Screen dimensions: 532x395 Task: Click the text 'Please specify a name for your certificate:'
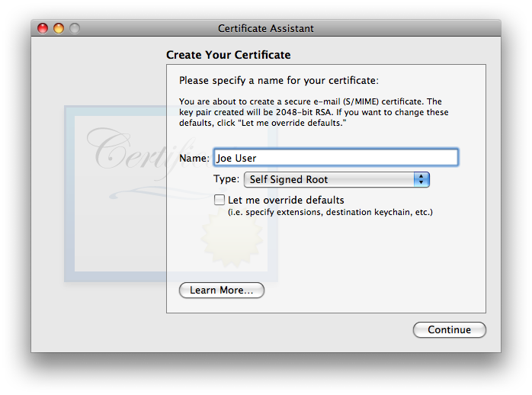(x=278, y=80)
